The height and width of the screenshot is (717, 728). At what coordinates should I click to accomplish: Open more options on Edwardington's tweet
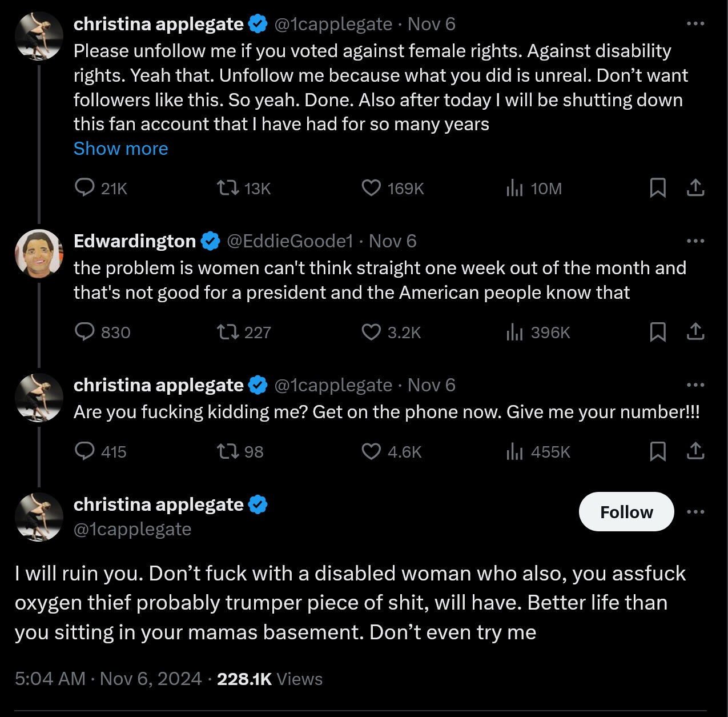tap(695, 241)
